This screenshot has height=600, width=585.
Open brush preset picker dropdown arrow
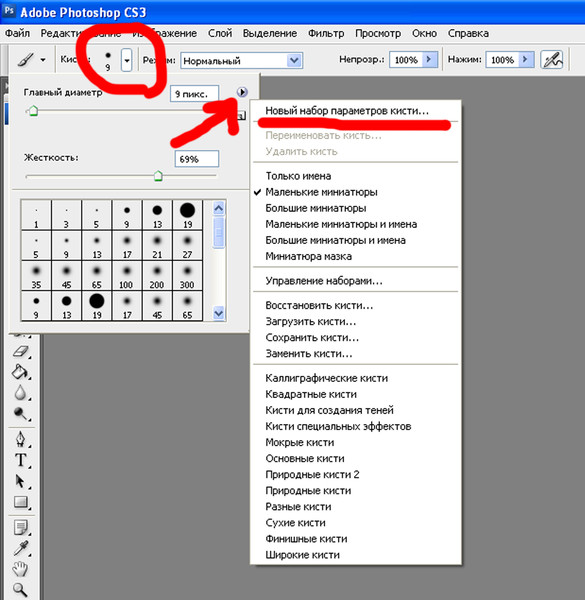[127, 60]
